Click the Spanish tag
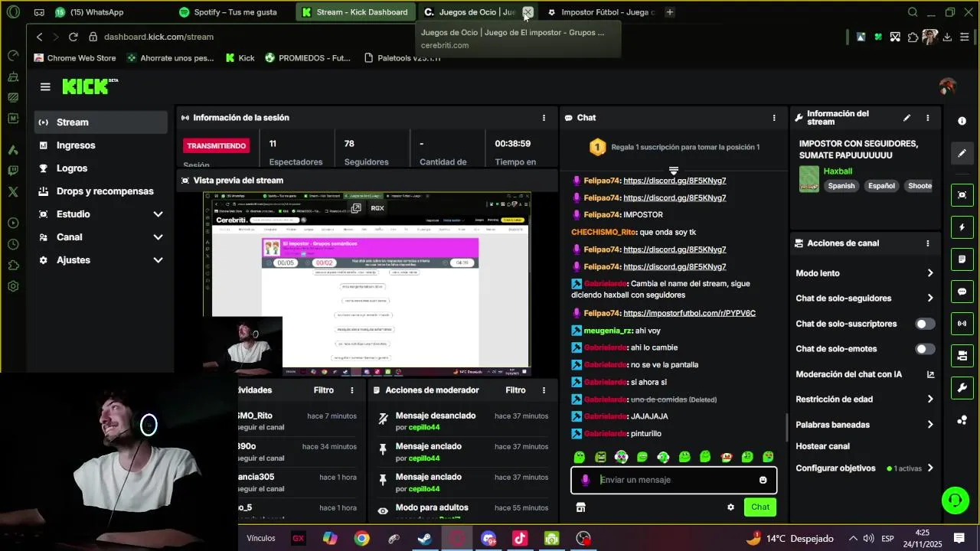Image resolution: width=980 pixels, height=551 pixels. click(x=841, y=186)
